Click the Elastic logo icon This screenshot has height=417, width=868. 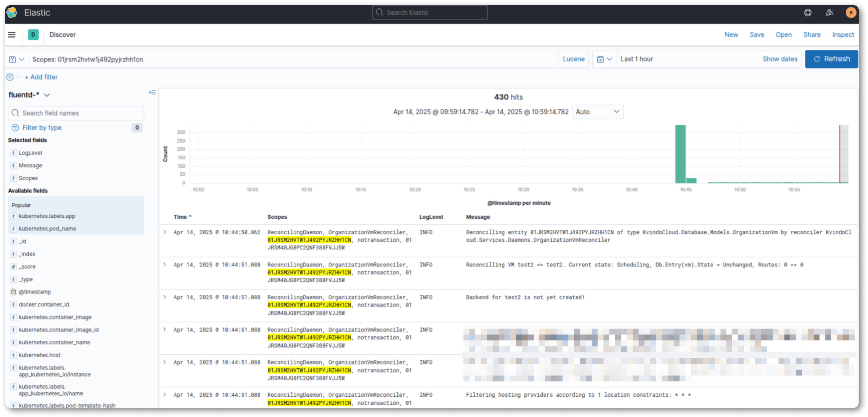[12, 13]
